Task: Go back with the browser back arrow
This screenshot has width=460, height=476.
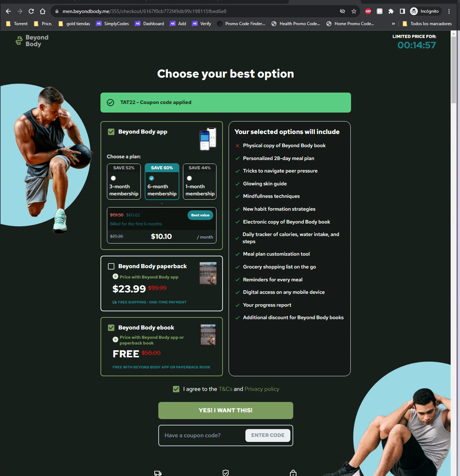Action: point(8,11)
